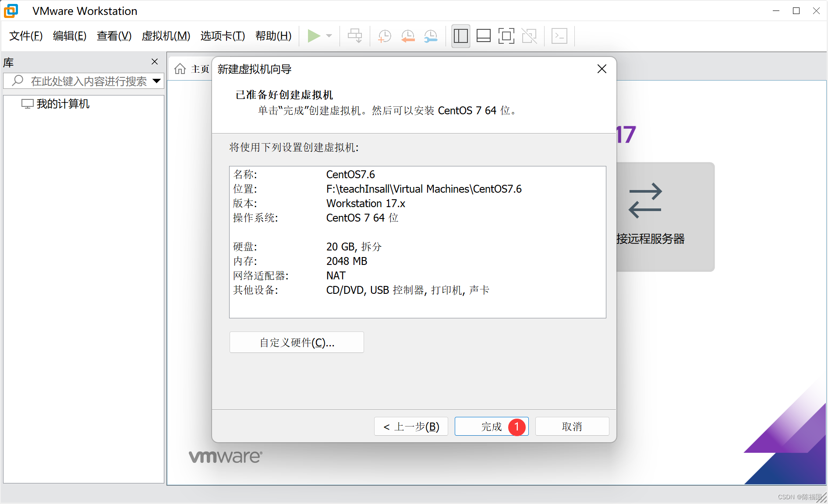Click the search magnifier icon in library
This screenshot has height=504, width=828.
tap(18, 81)
